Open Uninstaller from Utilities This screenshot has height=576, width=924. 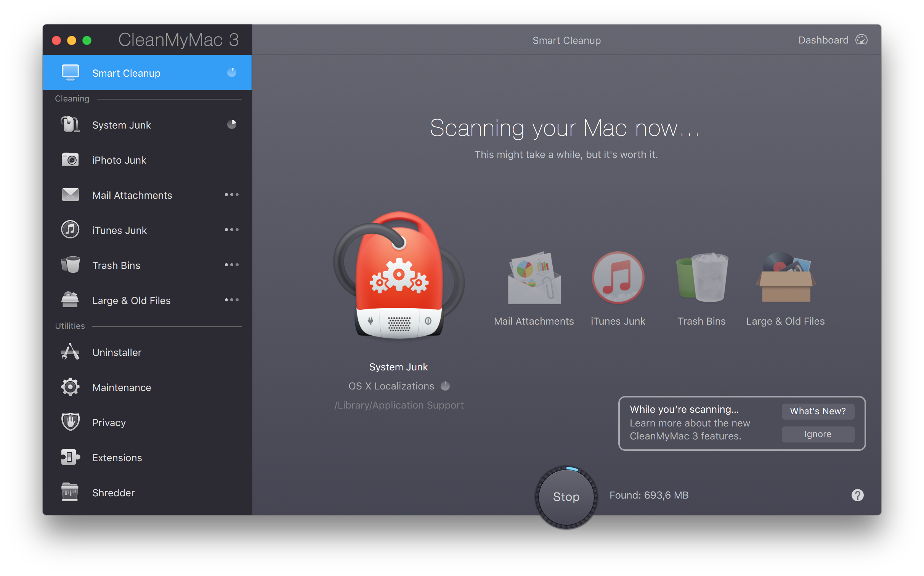pos(117,352)
